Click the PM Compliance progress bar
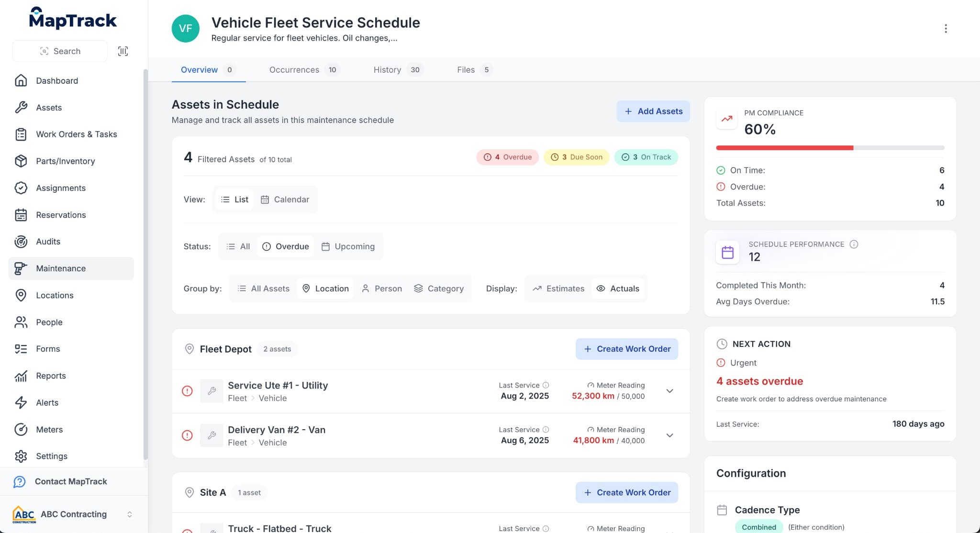Viewport: 980px width, 533px height. (830, 148)
